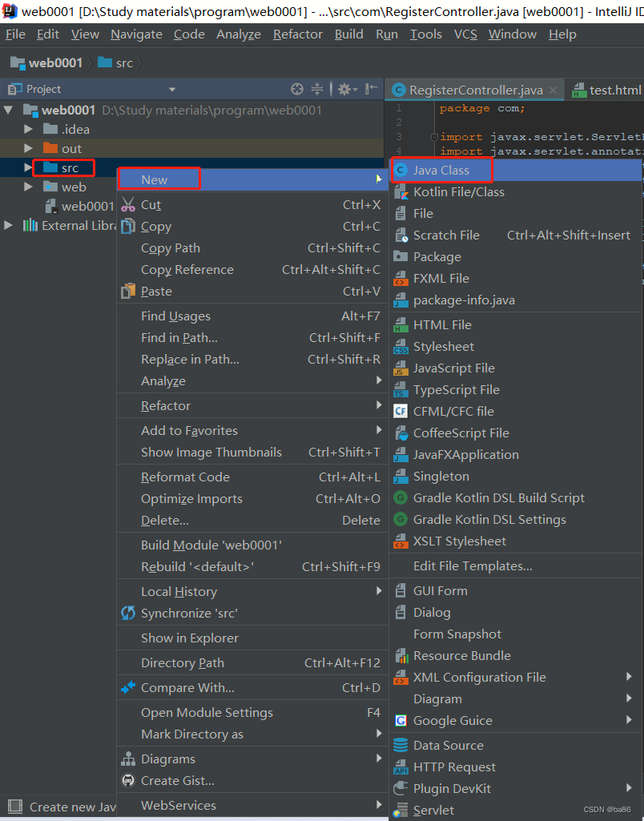Open the Analyze submenu in context menu
The height and width of the screenshot is (821, 644).
252,380
